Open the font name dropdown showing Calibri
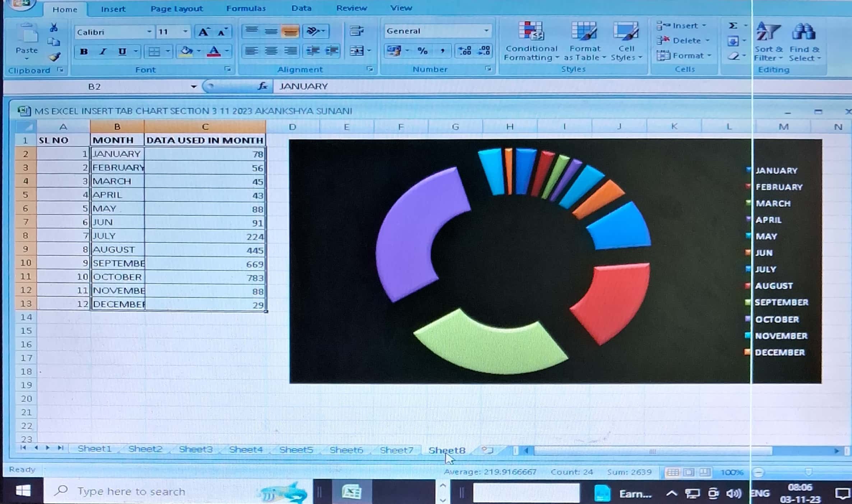The height and width of the screenshot is (504, 852). [149, 32]
